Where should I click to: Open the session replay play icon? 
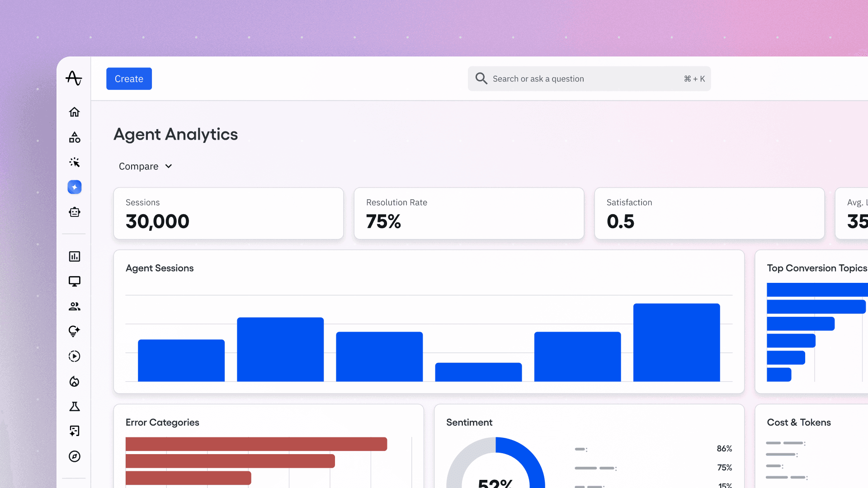[x=74, y=356]
